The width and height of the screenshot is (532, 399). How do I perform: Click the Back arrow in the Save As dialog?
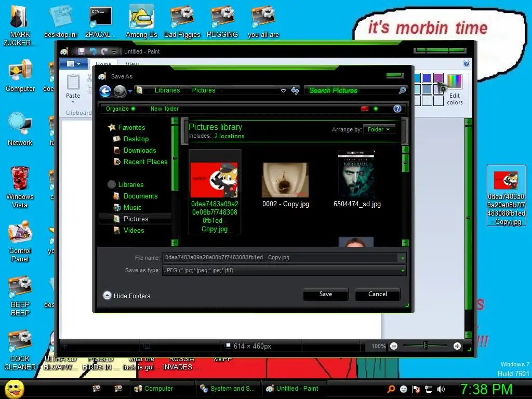(x=105, y=91)
